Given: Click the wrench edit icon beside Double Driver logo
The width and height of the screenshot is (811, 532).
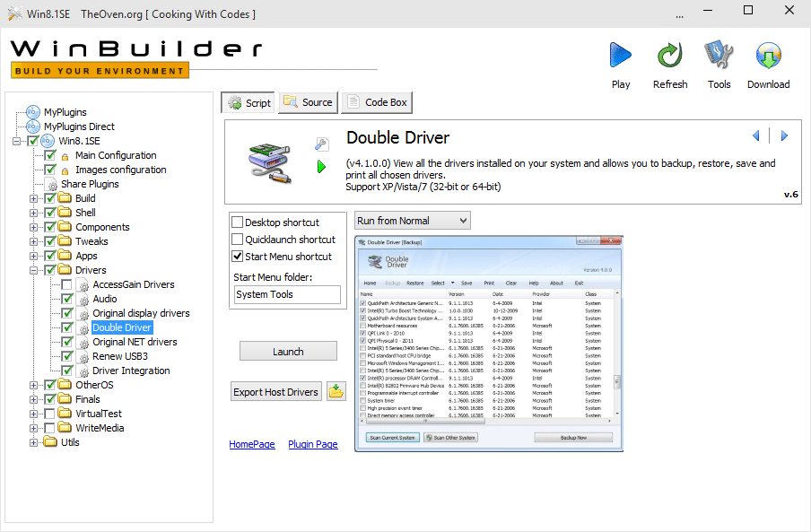Looking at the screenshot, I should pyautogui.click(x=321, y=144).
